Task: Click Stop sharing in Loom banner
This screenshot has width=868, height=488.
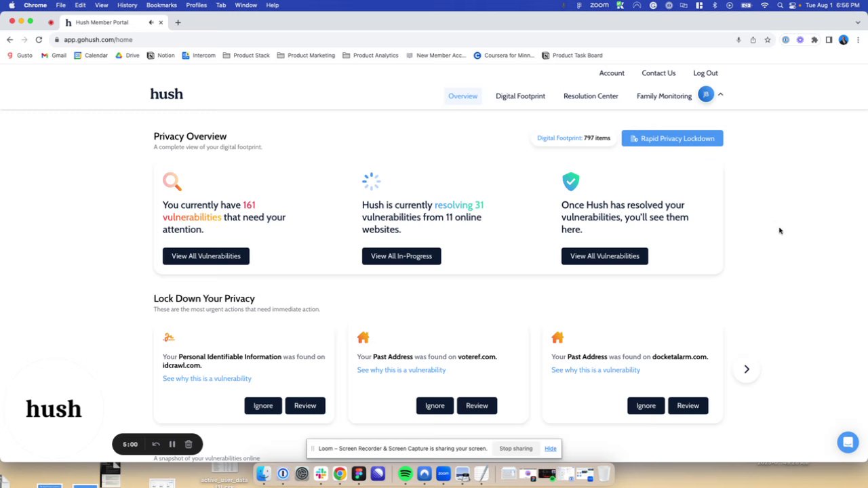Action: pyautogui.click(x=516, y=449)
